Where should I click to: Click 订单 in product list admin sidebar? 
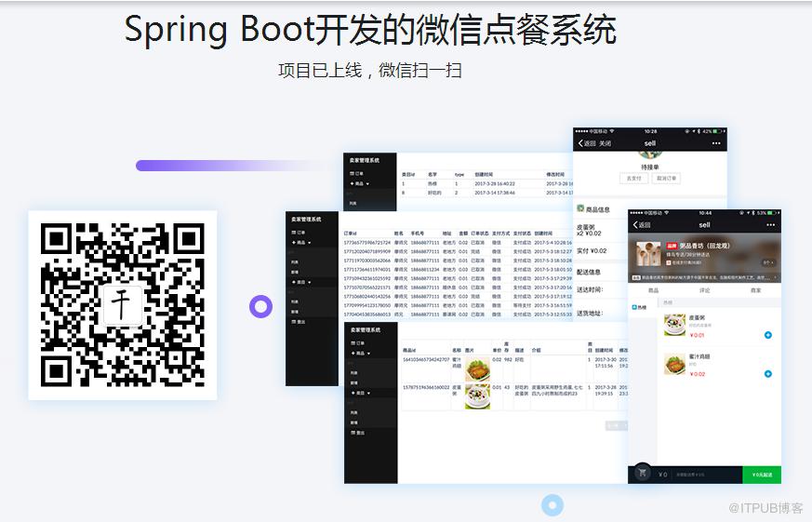click(x=357, y=343)
